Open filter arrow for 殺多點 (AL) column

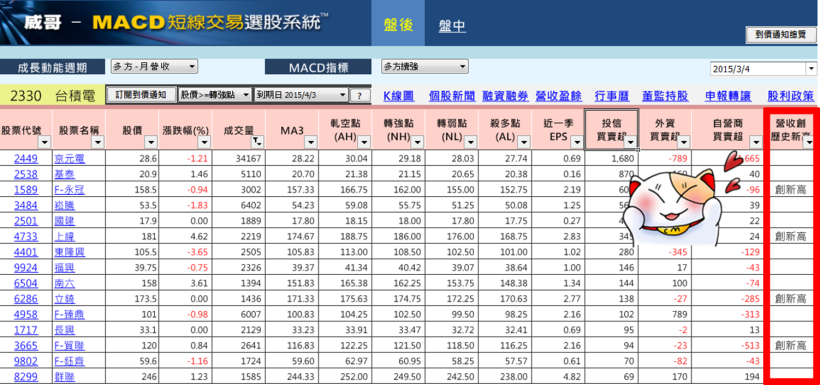[524, 142]
